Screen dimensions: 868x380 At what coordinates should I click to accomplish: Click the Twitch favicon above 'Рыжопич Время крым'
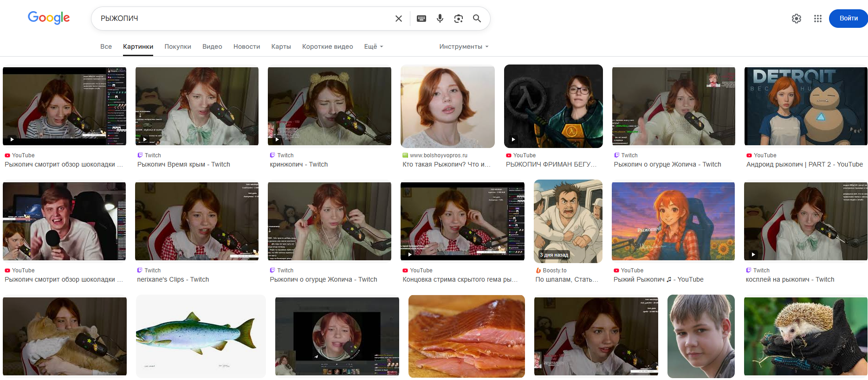tap(140, 155)
